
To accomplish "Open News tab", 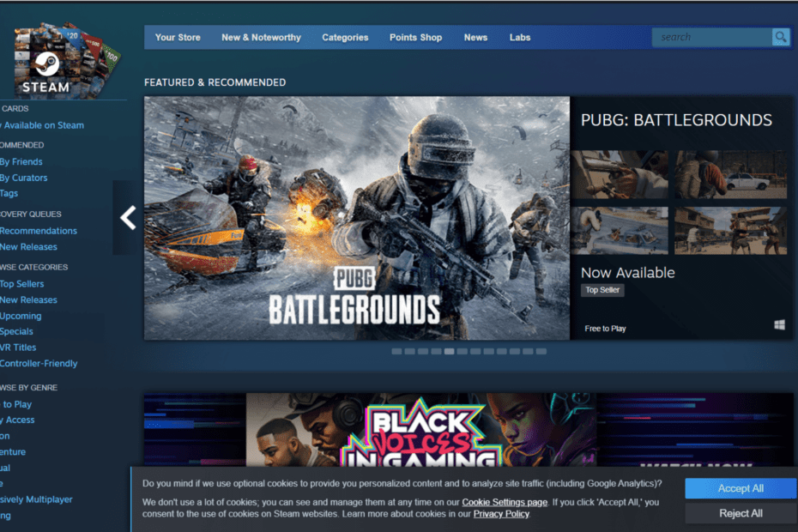I will (475, 38).
